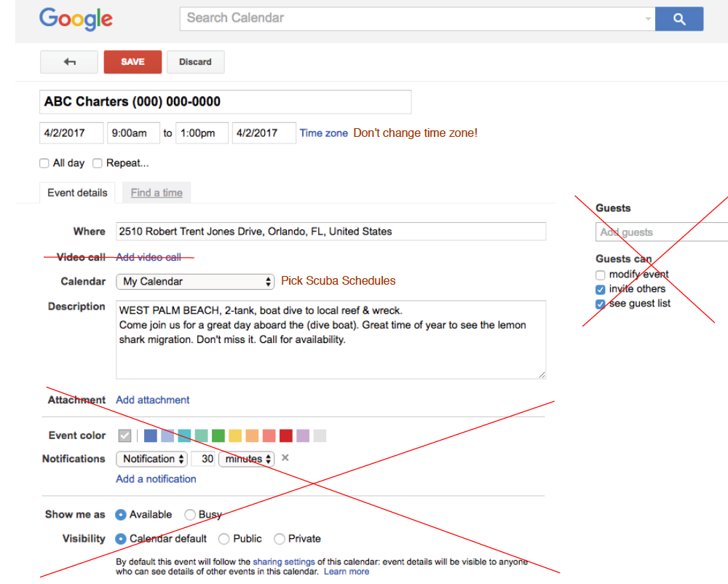Click Add attachment link
This screenshot has height=584, width=728.
[x=153, y=400]
